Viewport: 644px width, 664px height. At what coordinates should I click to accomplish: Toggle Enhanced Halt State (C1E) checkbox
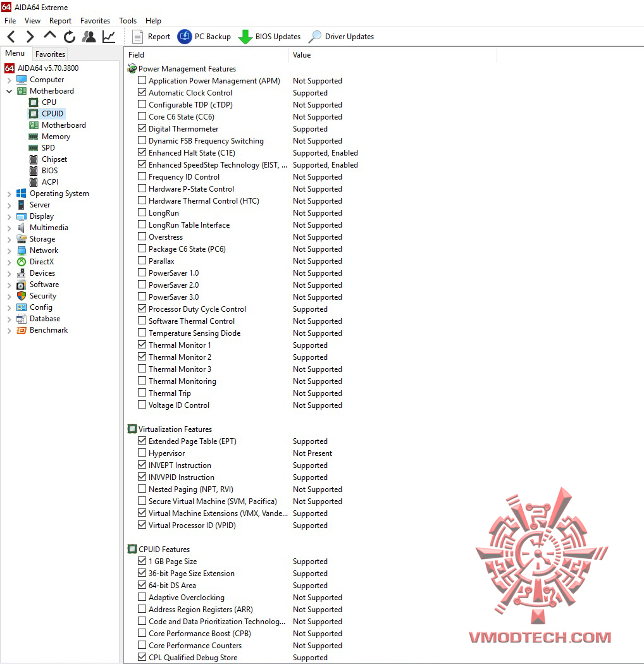[x=142, y=152]
